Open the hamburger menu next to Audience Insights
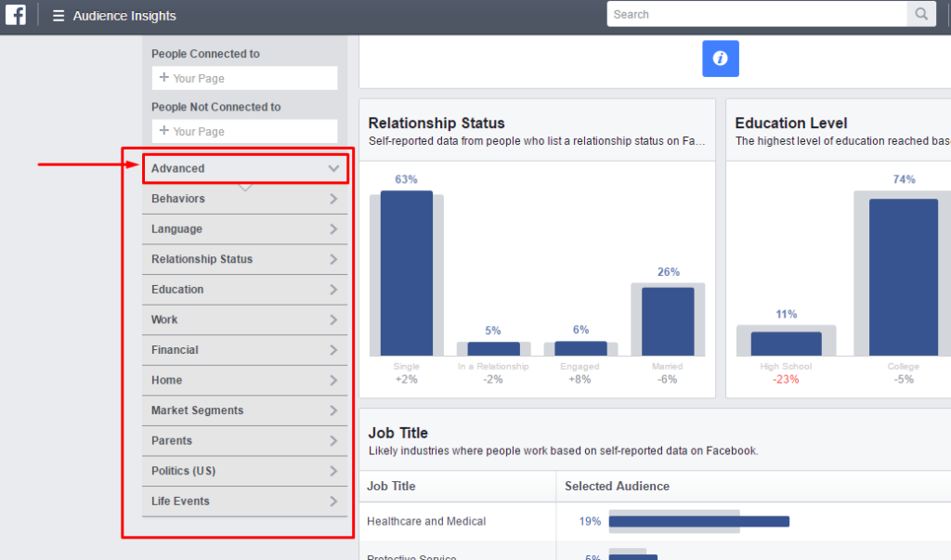The height and width of the screenshot is (560, 951). (59, 16)
